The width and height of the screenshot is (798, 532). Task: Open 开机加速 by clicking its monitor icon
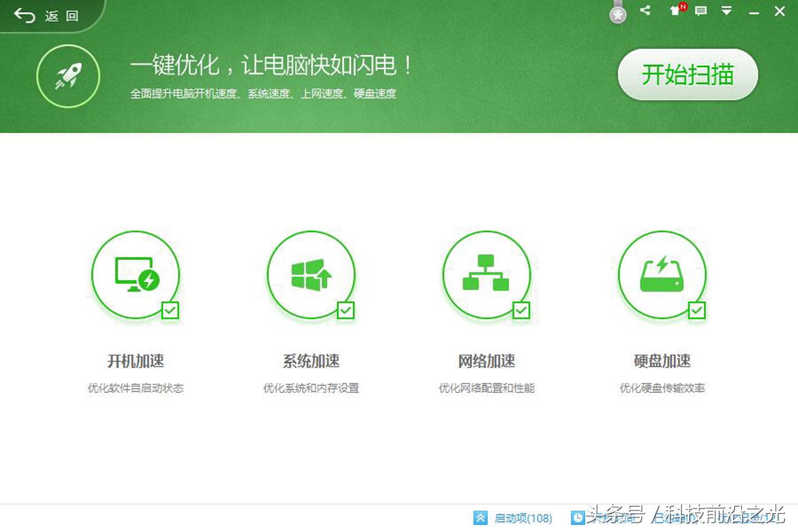[x=135, y=275]
